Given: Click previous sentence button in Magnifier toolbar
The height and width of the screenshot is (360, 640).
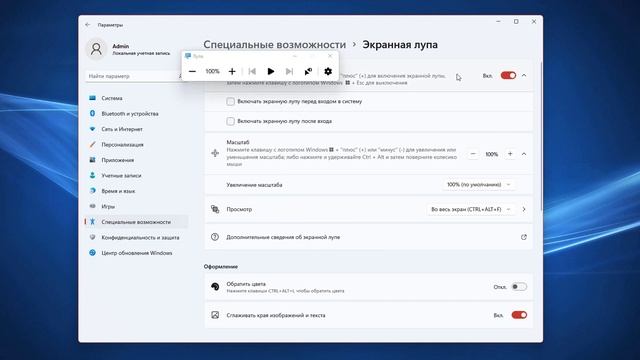Looking at the screenshot, I should [x=252, y=71].
